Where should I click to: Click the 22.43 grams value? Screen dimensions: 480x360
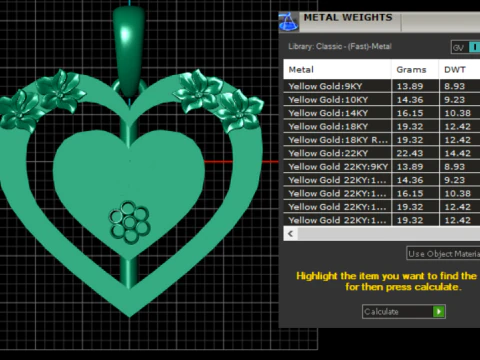[x=410, y=153]
